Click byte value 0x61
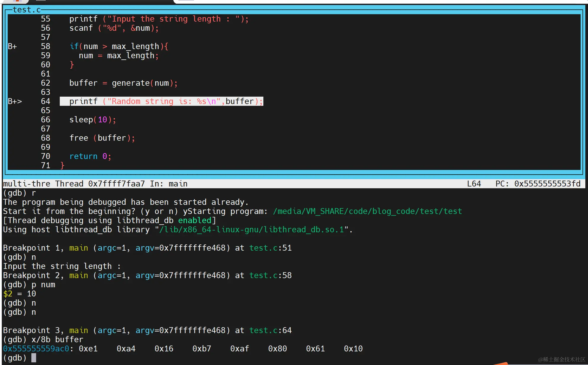This screenshot has height=365, width=588. [315, 349]
